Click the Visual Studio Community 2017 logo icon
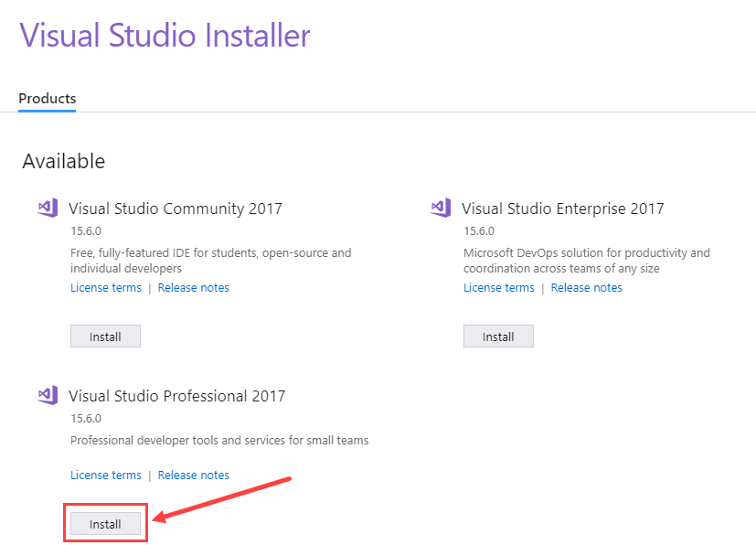The width and height of the screenshot is (756, 545). coord(48,208)
